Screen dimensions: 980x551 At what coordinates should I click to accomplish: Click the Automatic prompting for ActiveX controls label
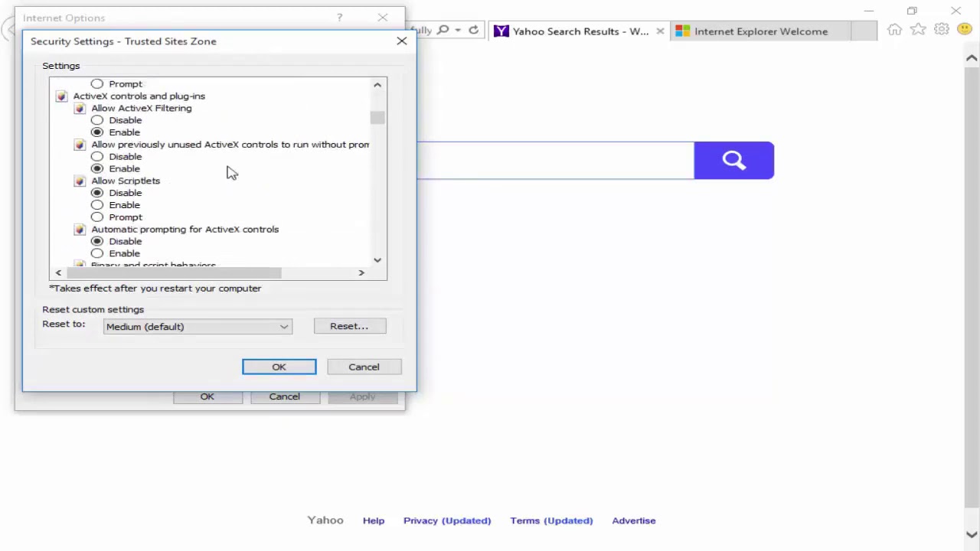185,230
